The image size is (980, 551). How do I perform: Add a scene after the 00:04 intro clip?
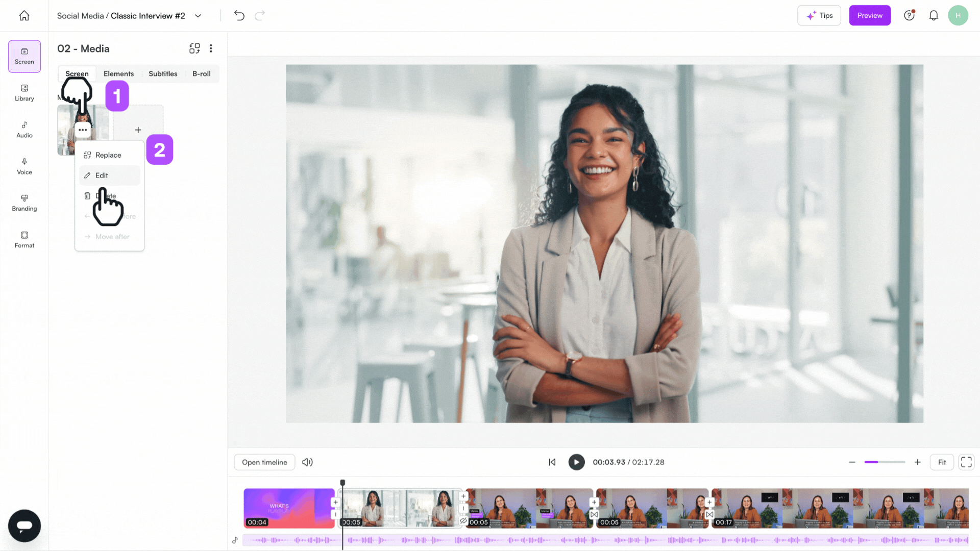(335, 503)
